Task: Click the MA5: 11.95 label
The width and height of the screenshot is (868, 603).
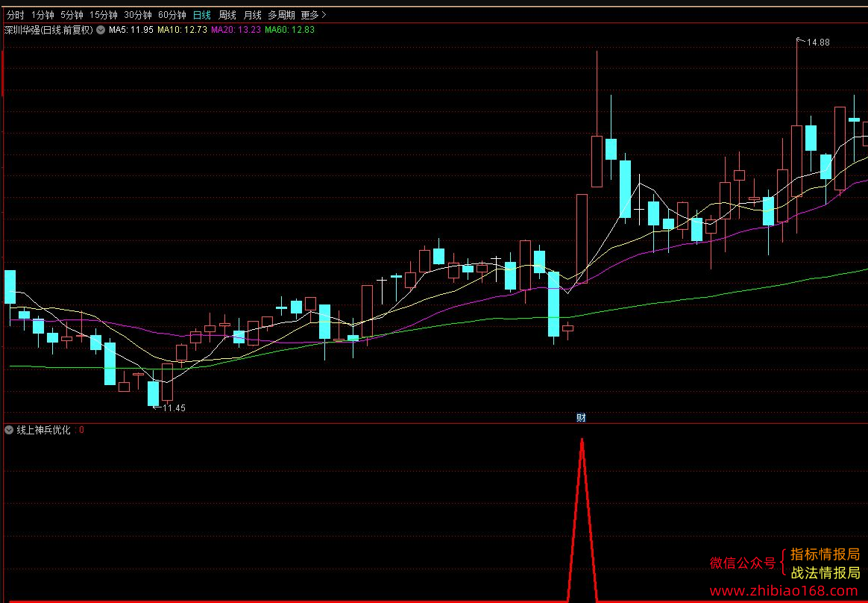Action: 131,30
